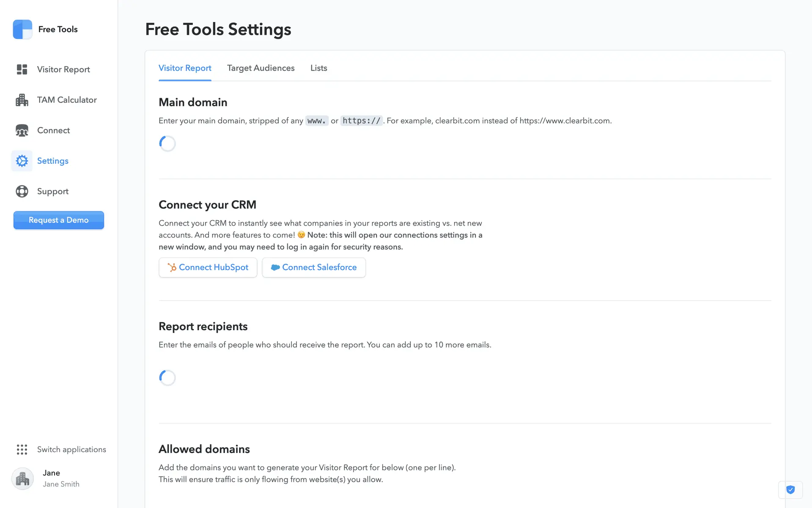Open Visitor Report dashboard icon in sidebar
This screenshot has width=812, height=508.
click(22, 69)
